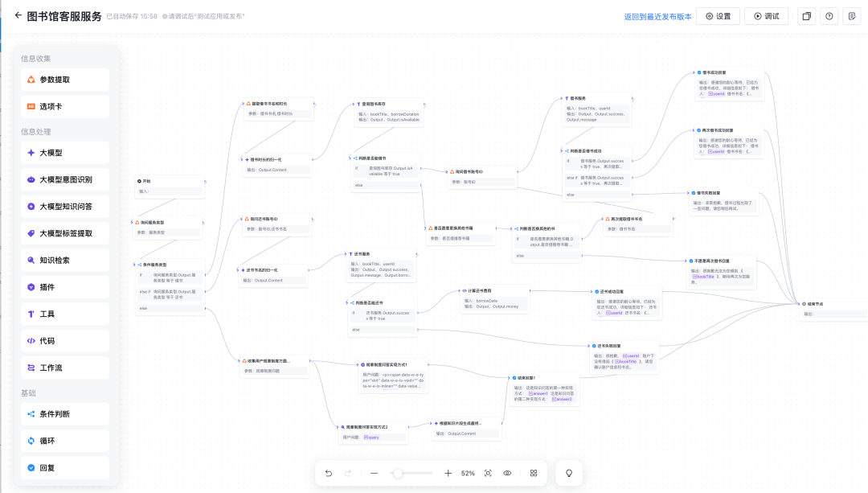Click the undo arrow in bottom toolbar
The width and height of the screenshot is (868, 493).
point(329,473)
